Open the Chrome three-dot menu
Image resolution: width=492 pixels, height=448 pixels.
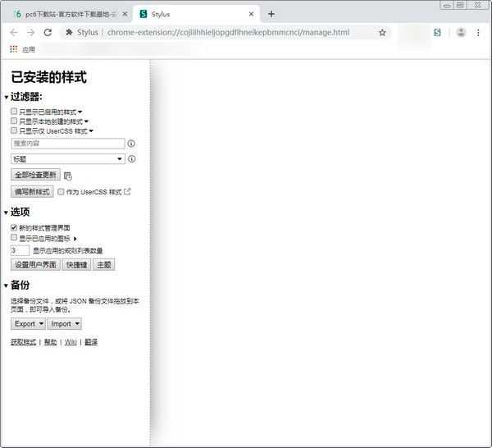pyautogui.click(x=478, y=32)
